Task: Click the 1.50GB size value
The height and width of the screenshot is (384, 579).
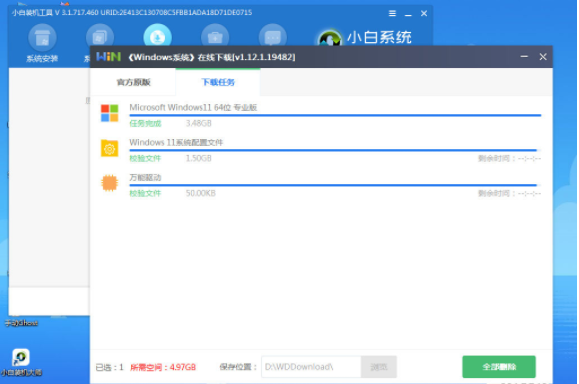Action: coord(199,158)
